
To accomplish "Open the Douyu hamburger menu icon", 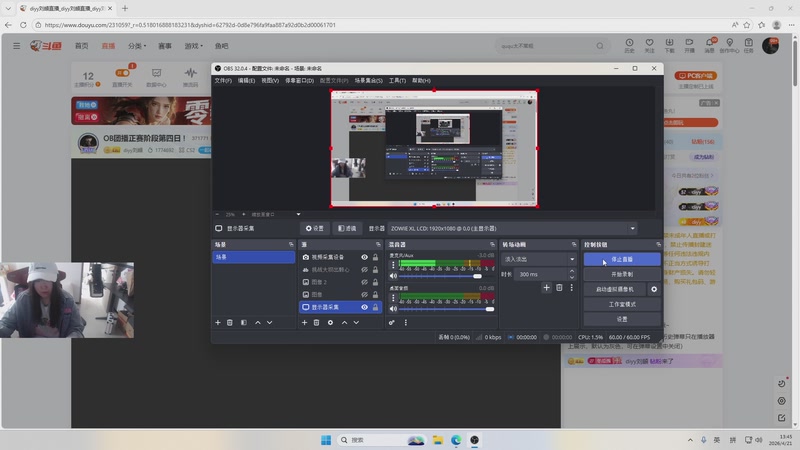I will coord(17,46).
